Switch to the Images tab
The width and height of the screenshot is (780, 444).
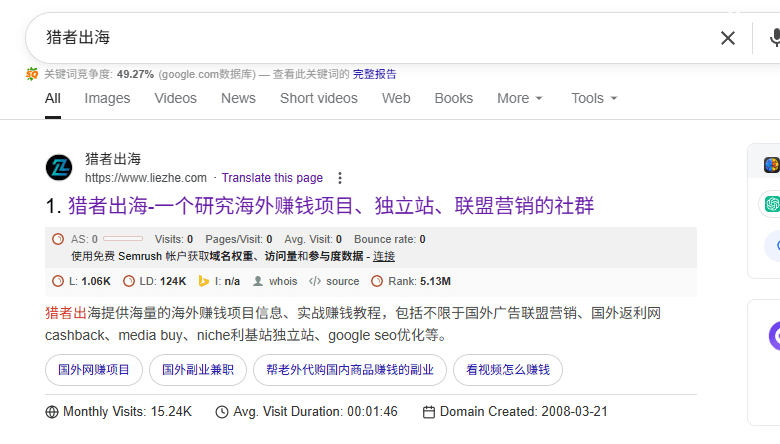click(x=107, y=98)
